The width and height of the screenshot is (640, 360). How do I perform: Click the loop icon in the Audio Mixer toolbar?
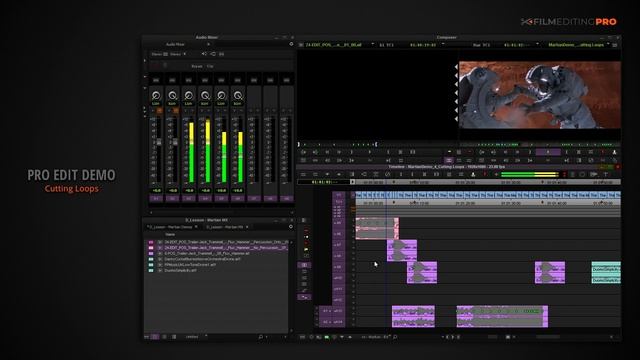tap(213, 54)
